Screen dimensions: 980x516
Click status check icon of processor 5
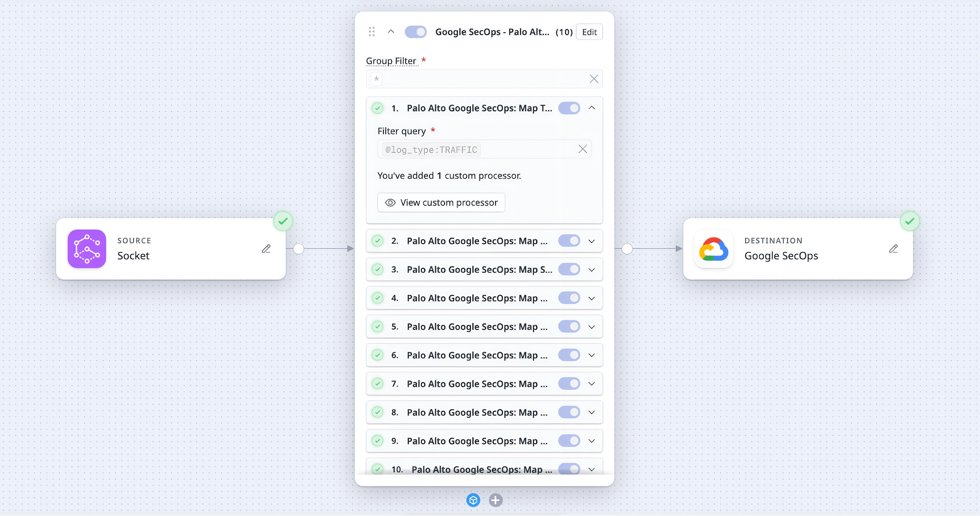(377, 327)
